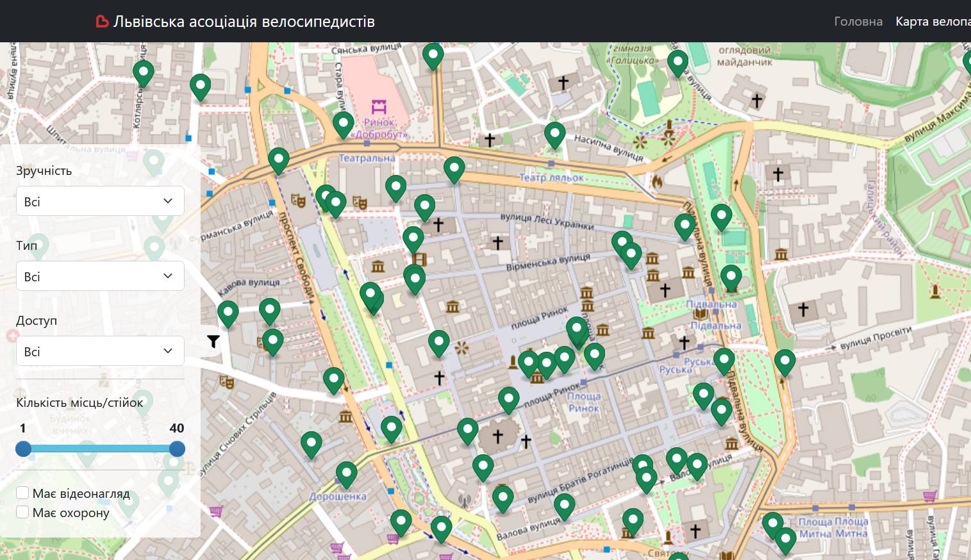The height and width of the screenshot is (560, 971).
Task: Click the association logo icon in header
Action: (102, 22)
